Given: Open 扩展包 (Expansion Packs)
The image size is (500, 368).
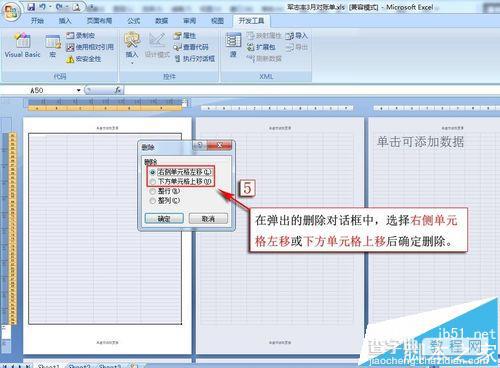Looking at the screenshot, I should [261, 47].
